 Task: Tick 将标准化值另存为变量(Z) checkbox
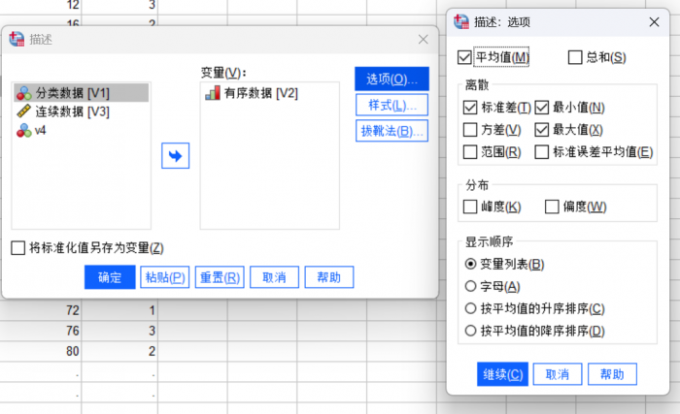coord(18,248)
